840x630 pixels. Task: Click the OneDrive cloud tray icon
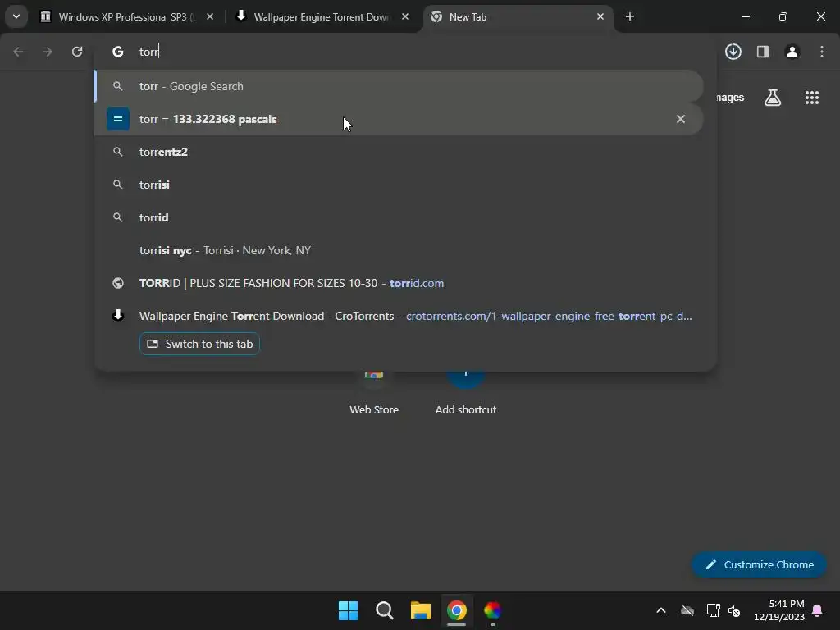687,610
